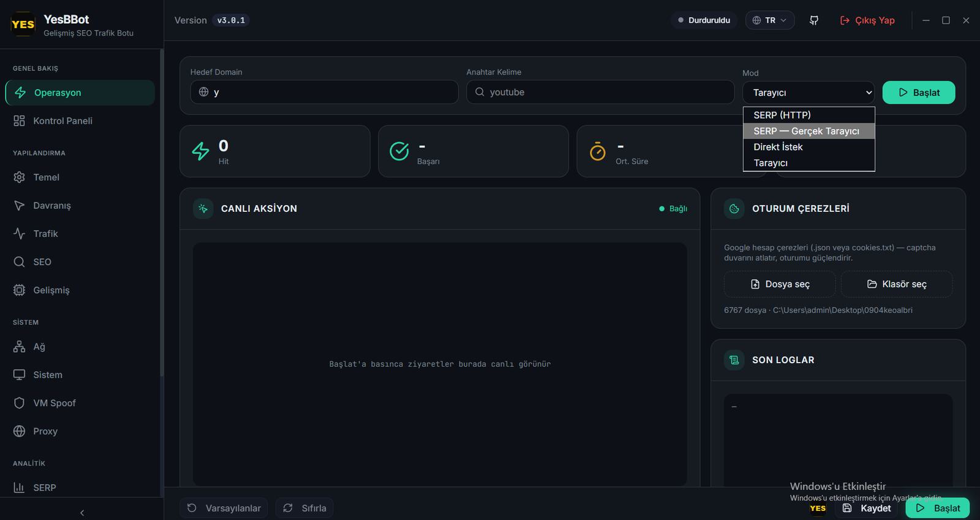Select Tarayıcı option in the dropdown list

click(809, 163)
